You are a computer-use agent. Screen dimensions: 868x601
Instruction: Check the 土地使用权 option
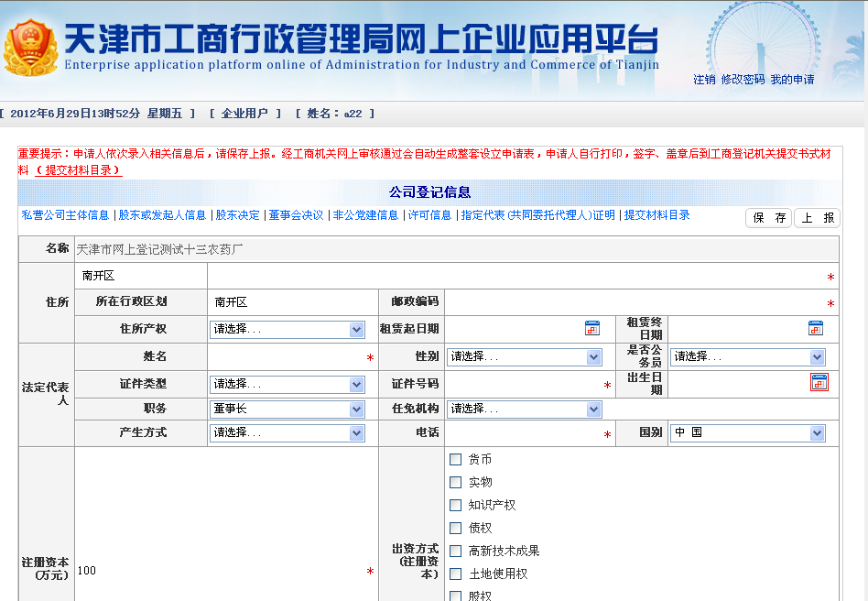coord(455,573)
